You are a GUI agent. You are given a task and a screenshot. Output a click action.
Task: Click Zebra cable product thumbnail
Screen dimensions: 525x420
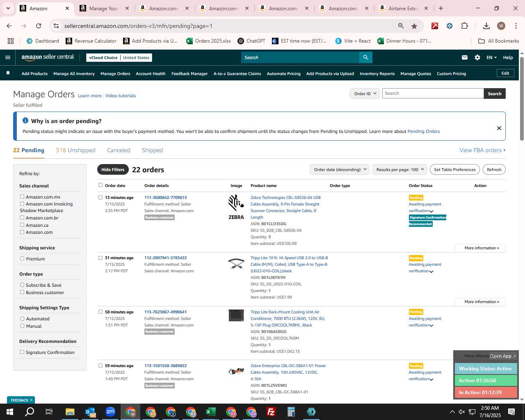tap(236, 207)
